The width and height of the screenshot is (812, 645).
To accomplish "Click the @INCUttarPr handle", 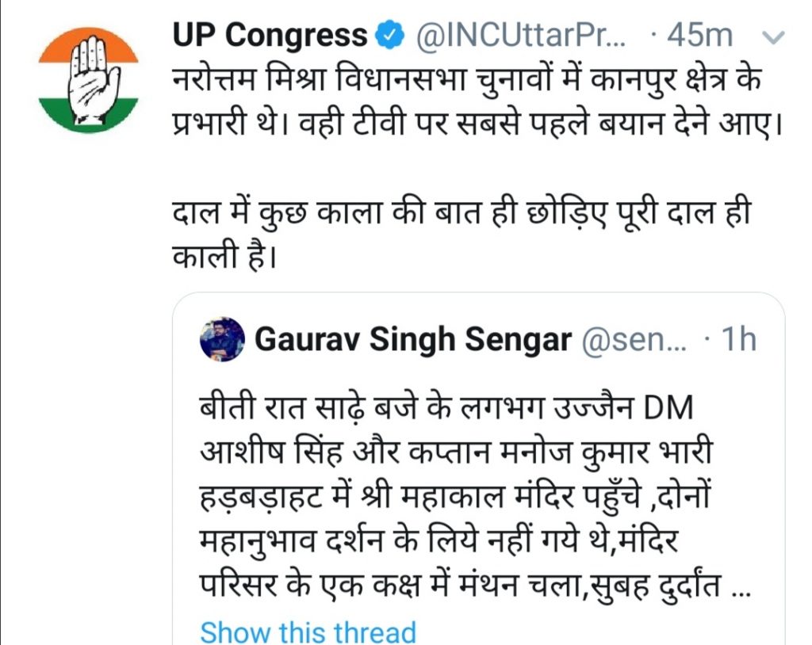I will click(x=521, y=36).
